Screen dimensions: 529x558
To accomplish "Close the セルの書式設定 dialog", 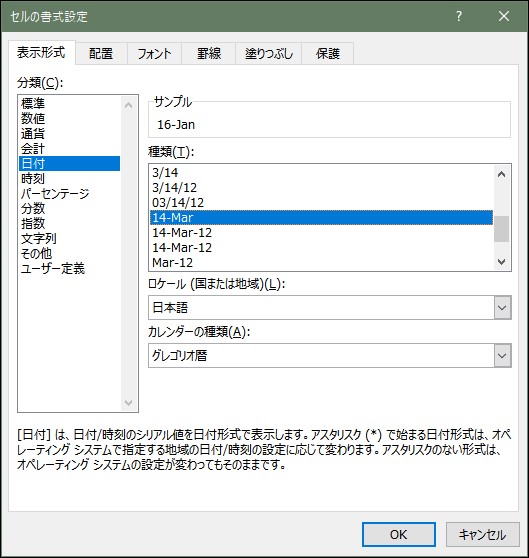I will pyautogui.click(x=504, y=16).
